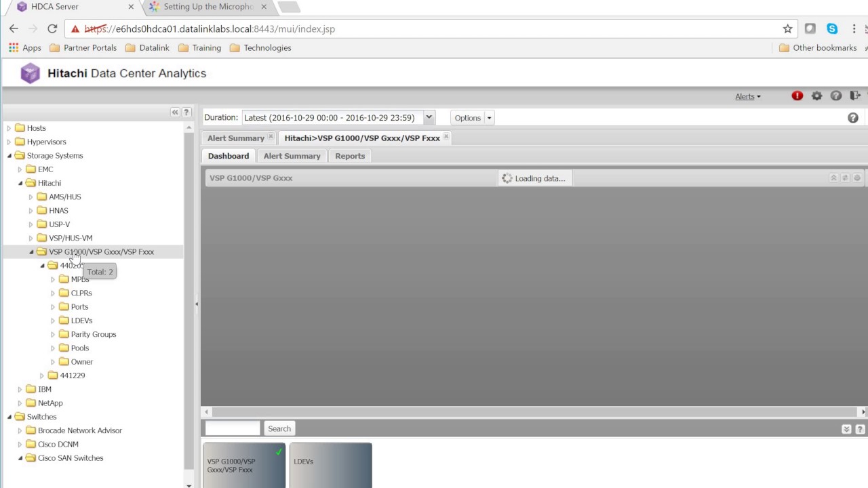Collapse the VSP G1000/VSP Gxxx dashboard widget

point(833,178)
